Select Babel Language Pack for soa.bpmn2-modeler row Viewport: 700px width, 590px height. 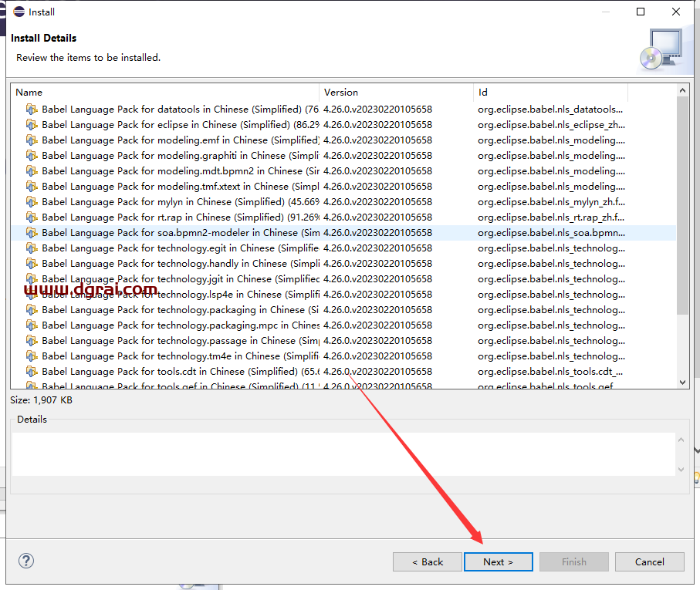pos(343,232)
